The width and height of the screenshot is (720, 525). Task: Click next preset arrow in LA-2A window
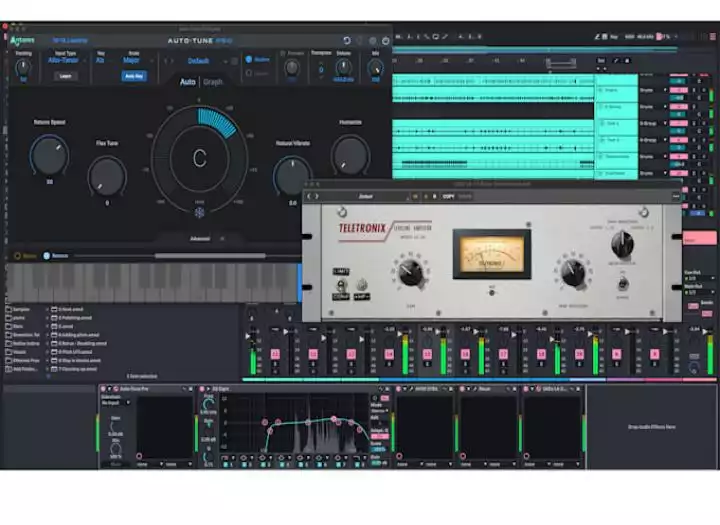(316, 197)
